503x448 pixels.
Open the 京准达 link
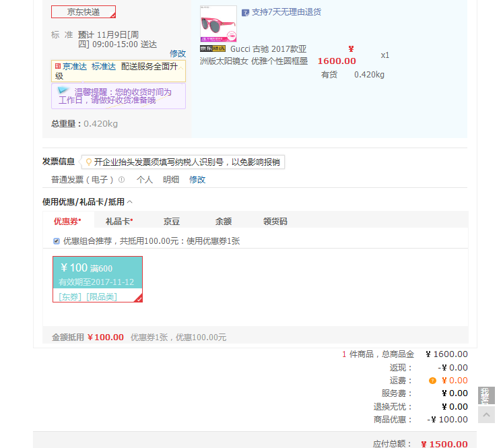(x=75, y=67)
